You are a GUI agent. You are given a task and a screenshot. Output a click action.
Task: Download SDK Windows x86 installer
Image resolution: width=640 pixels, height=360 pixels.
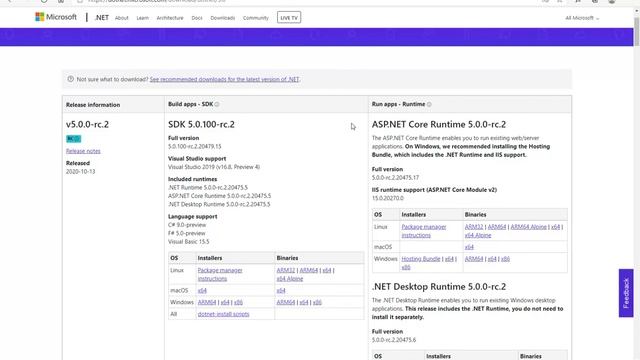point(238,302)
